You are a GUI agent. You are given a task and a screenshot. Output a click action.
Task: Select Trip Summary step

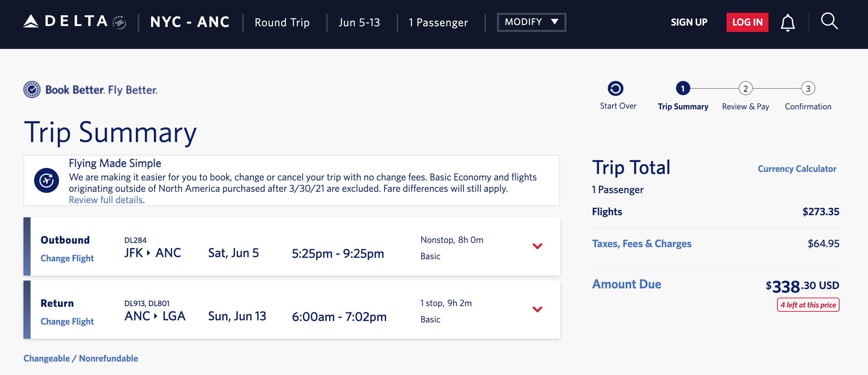tap(682, 88)
